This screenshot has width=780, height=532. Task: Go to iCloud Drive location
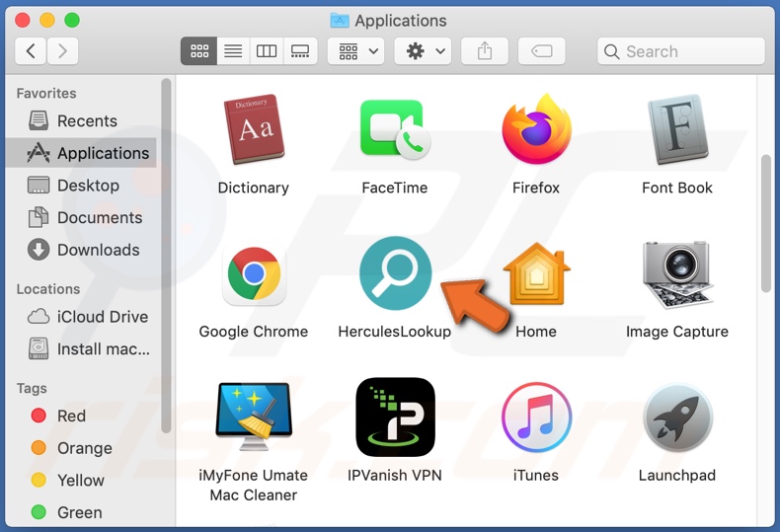[102, 317]
